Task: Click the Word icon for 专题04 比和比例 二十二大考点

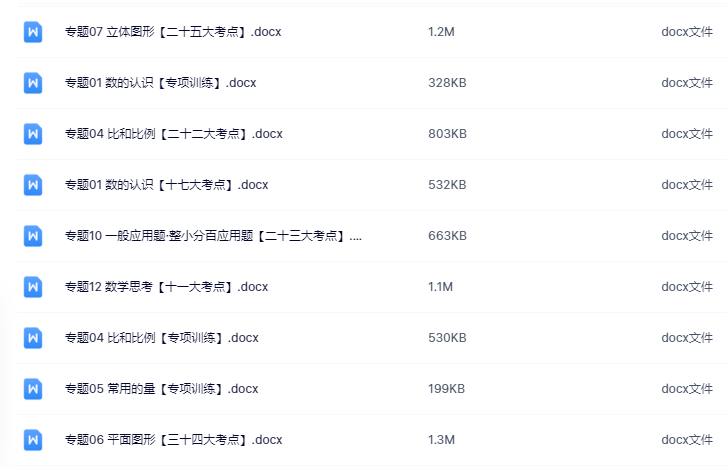Action: pyautogui.click(x=33, y=134)
